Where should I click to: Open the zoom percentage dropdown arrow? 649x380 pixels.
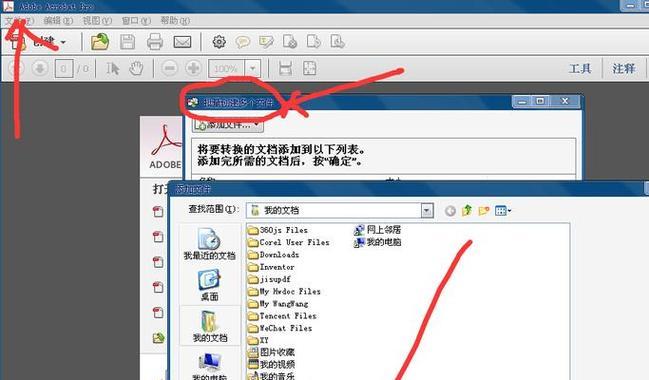[x=252, y=68]
